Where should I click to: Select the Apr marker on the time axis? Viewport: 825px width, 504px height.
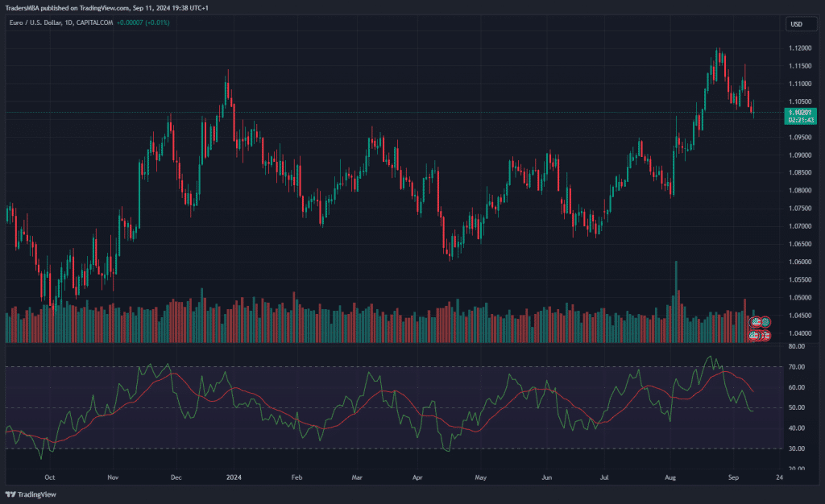coord(417,476)
